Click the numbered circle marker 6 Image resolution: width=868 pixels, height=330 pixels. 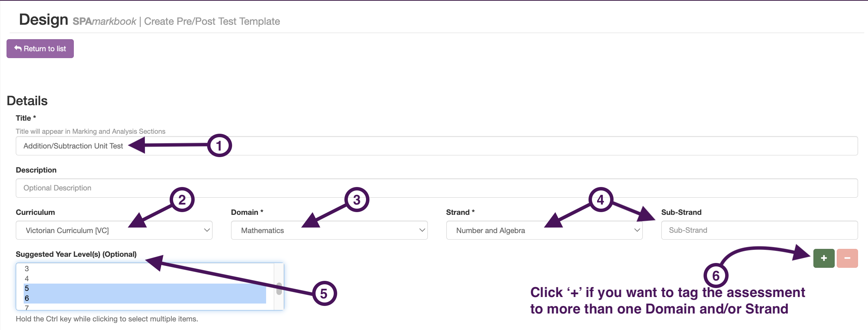coord(716,276)
